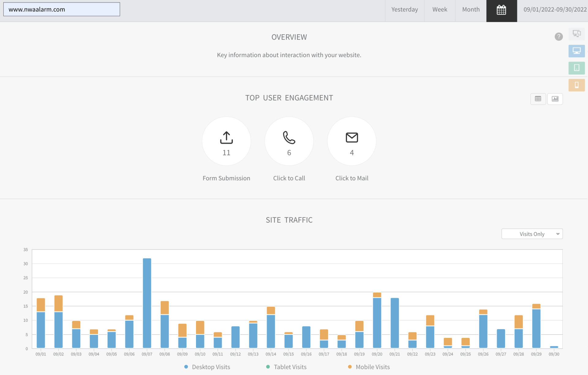Click the Click to Mail envelope icon
The width and height of the screenshot is (588, 375).
coord(352,138)
